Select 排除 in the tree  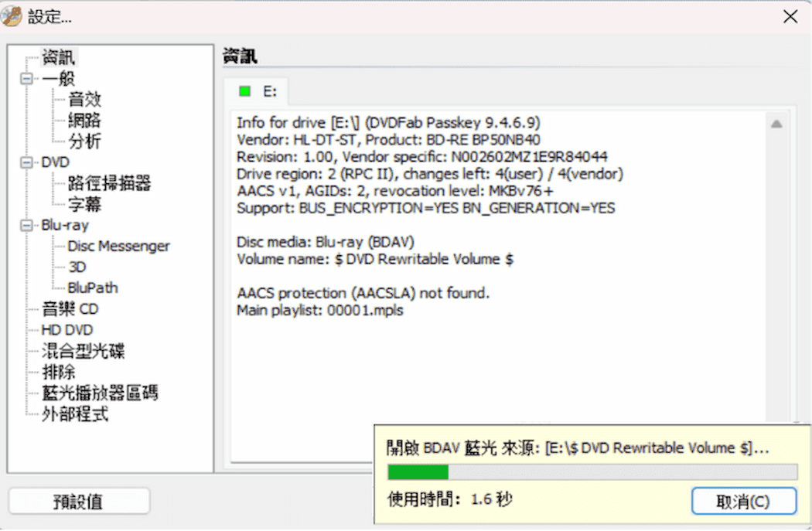coord(59,372)
